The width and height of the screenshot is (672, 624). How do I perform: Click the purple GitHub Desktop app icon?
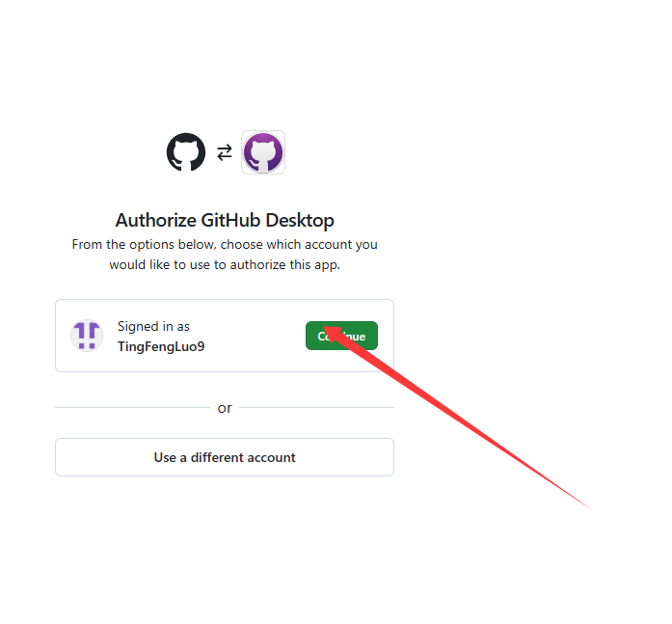coord(263,152)
